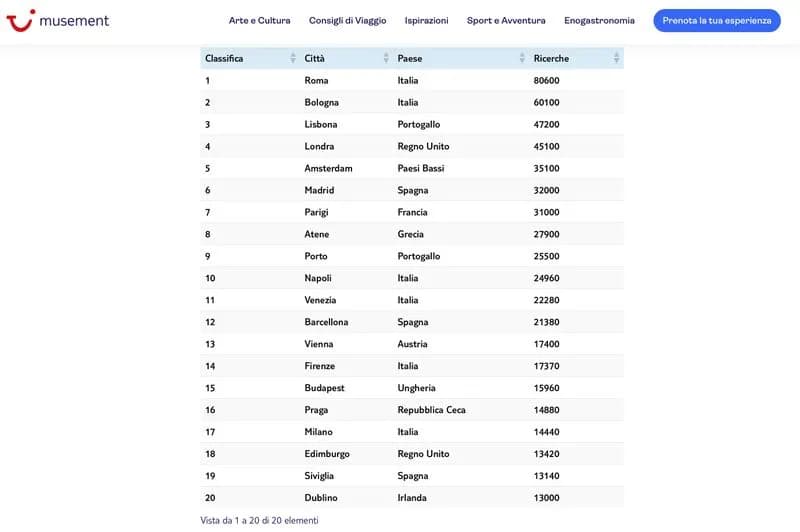The image size is (800, 532).
Task: Click the Città column header
Action: coord(315,58)
